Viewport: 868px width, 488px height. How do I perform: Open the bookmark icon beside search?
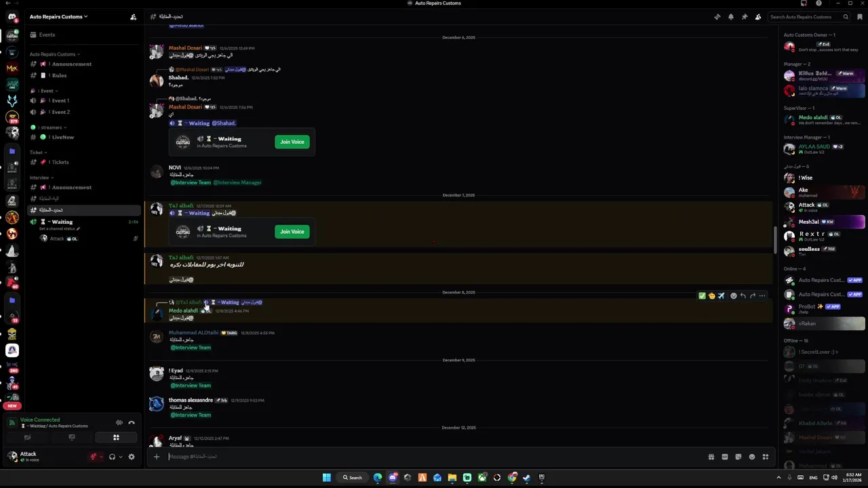[x=860, y=17]
